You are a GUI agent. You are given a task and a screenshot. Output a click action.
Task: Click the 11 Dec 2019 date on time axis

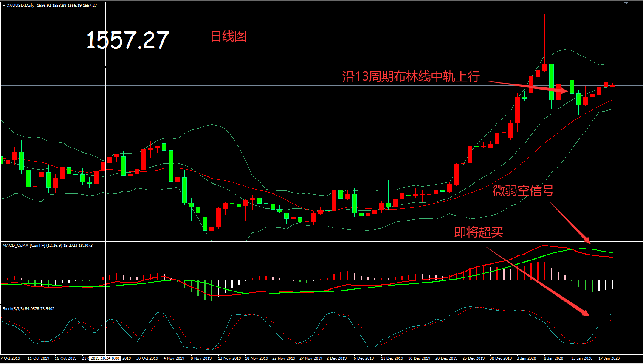coord(392,358)
